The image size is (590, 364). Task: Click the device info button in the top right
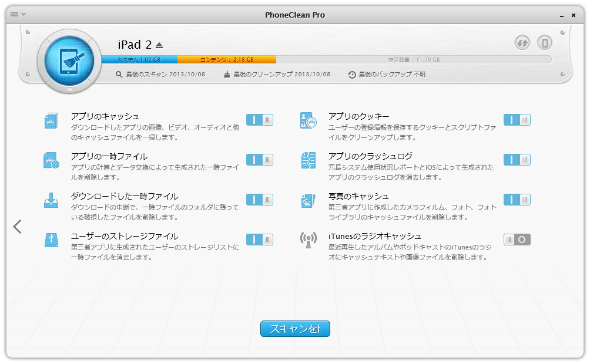coord(544,43)
